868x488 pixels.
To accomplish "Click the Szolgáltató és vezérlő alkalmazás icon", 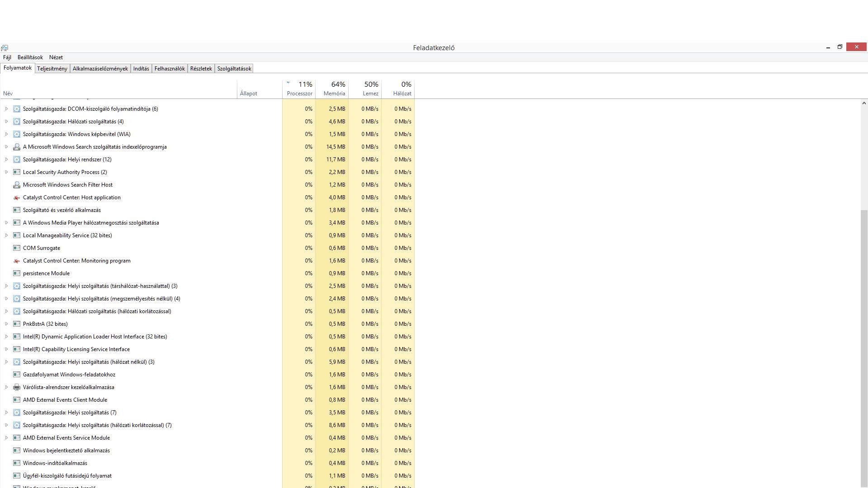I will 17,210.
